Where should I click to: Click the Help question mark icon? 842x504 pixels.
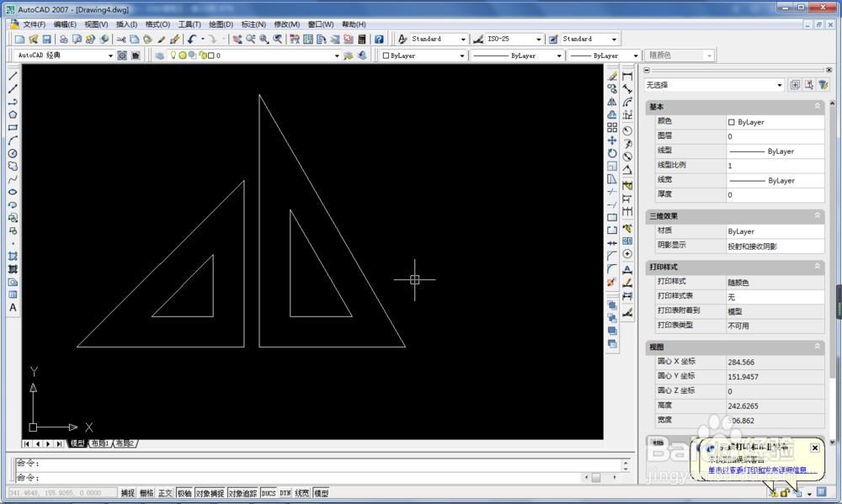[x=379, y=40]
